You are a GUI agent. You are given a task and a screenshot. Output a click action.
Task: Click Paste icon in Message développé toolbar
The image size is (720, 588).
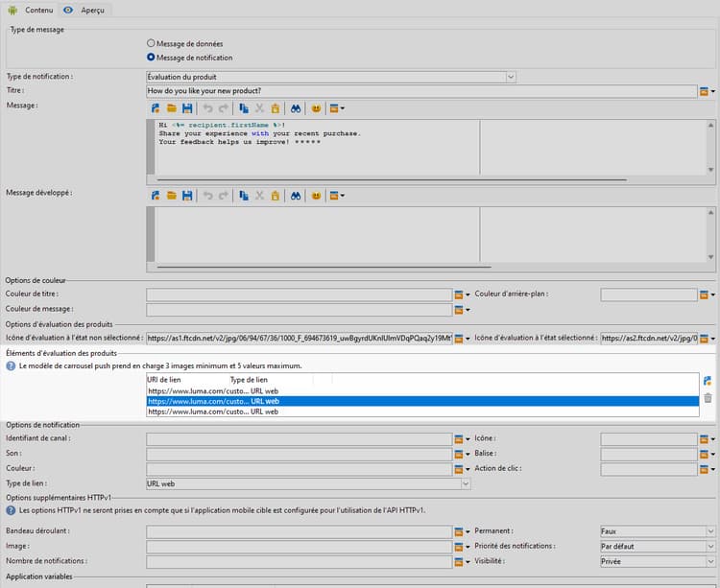[275, 196]
